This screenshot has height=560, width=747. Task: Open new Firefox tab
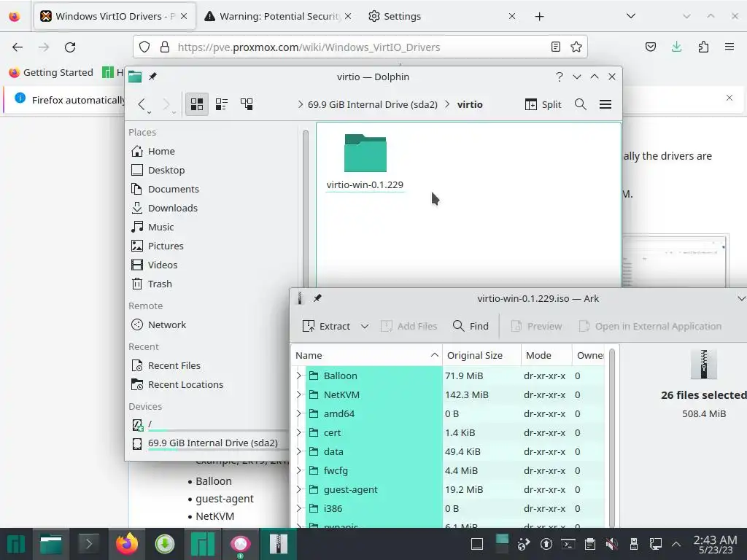(539, 17)
